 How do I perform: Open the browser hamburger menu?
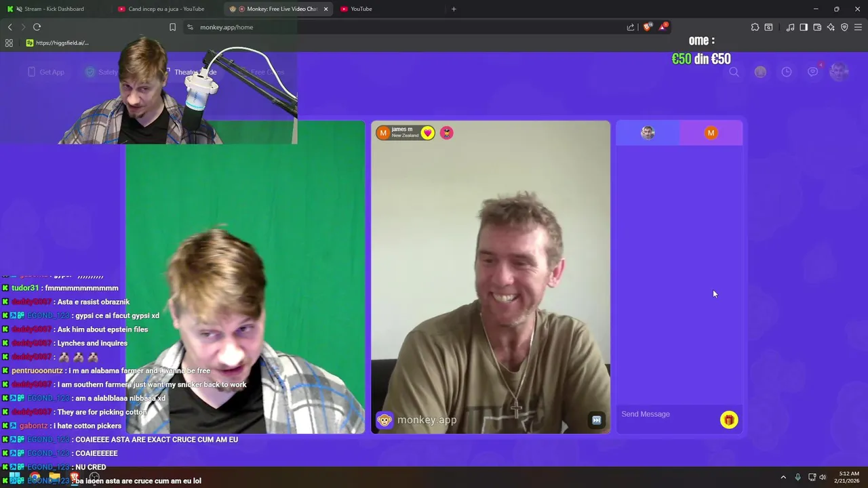858,27
